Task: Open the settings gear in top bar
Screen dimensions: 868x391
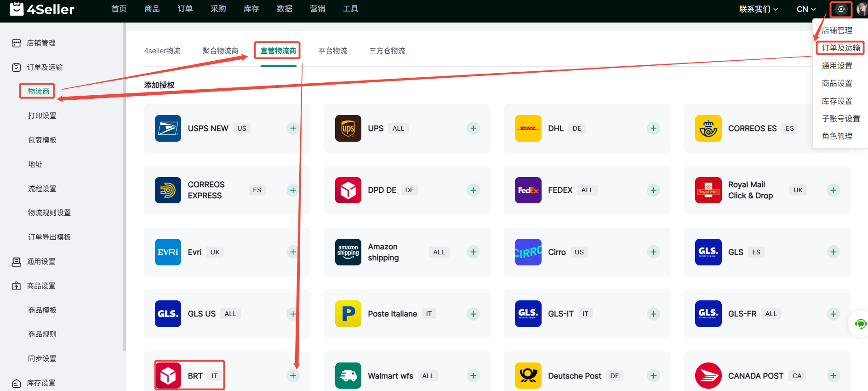Action: 841,9
